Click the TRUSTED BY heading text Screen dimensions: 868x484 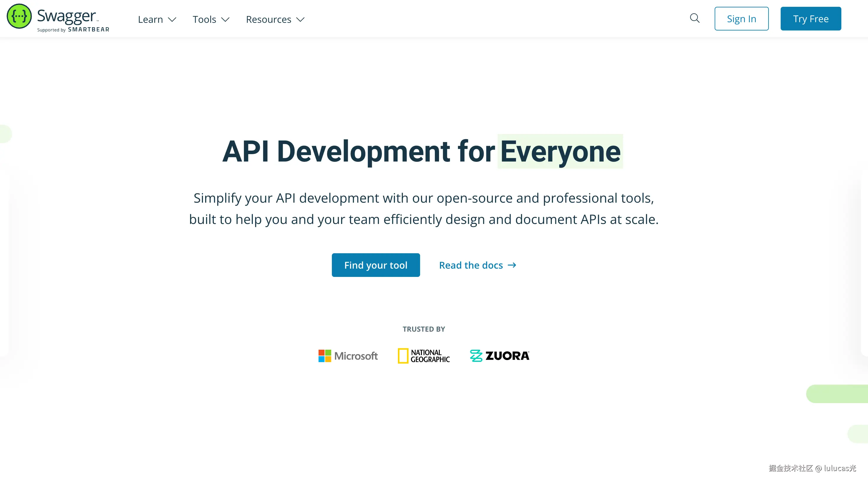[424, 329]
